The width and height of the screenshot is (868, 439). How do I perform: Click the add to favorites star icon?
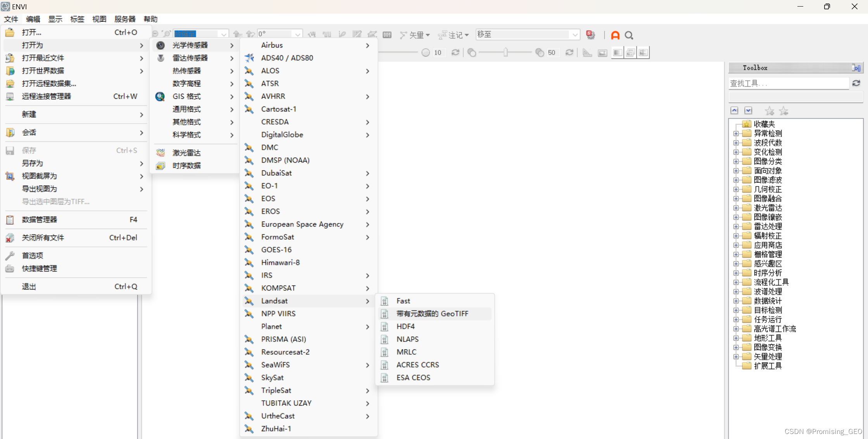[770, 111]
